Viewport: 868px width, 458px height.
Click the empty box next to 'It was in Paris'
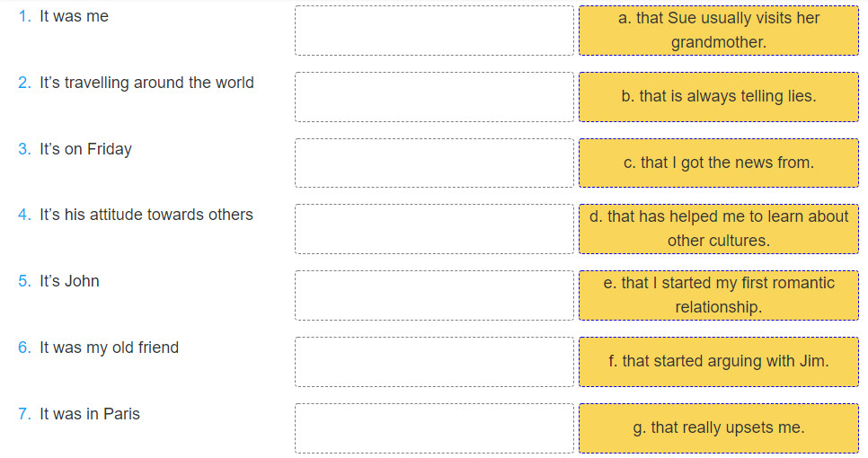point(434,428)
